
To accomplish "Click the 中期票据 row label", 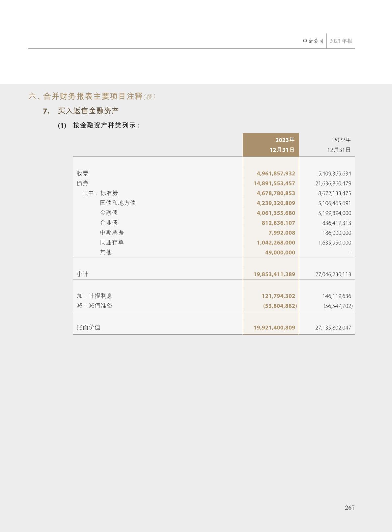I will [x=112, y=233].
